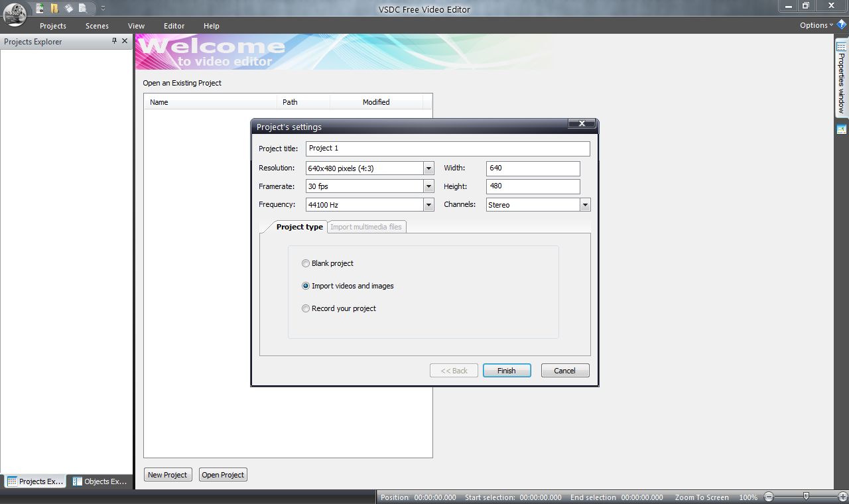Click the blue help diamond icon
The height and width of the screenshot is (504, 849).
tap(842, 25)
